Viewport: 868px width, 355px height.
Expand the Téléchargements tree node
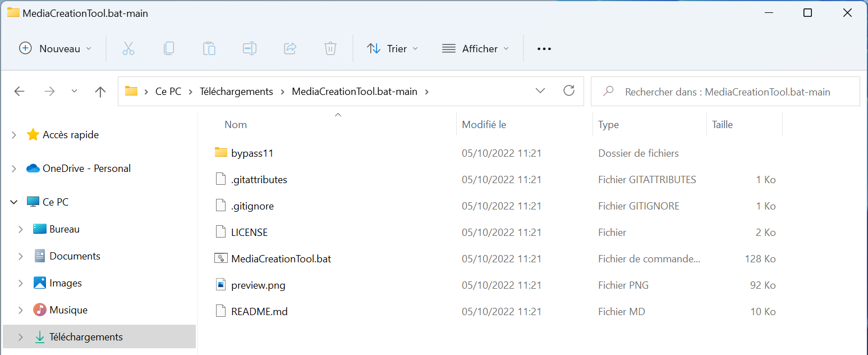pyautogui.click(x=21, y=337)
